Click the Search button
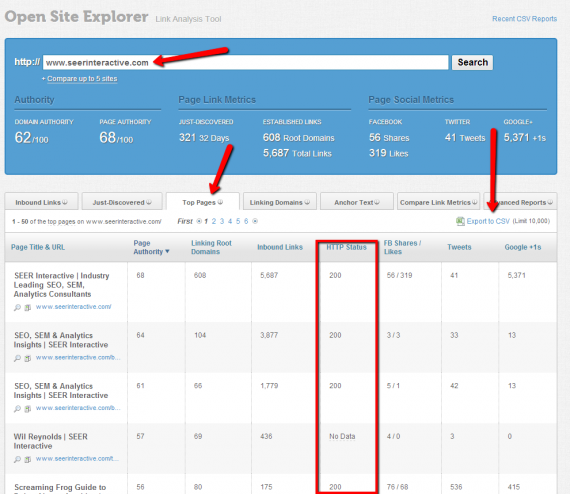This screenshot has width=570, height=494. (x=472, y=62)
